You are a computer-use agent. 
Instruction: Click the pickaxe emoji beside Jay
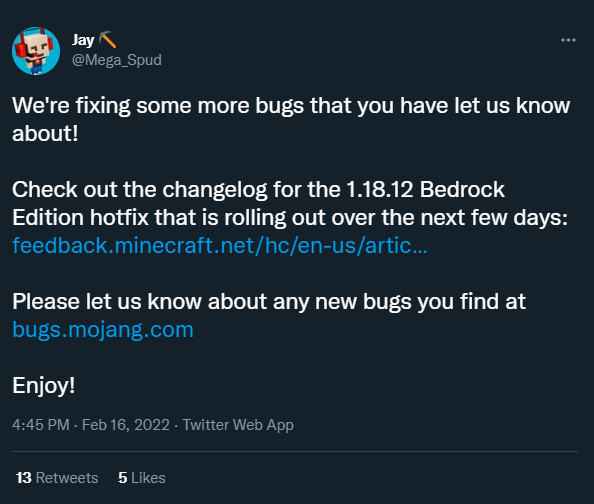click(108, 39)
